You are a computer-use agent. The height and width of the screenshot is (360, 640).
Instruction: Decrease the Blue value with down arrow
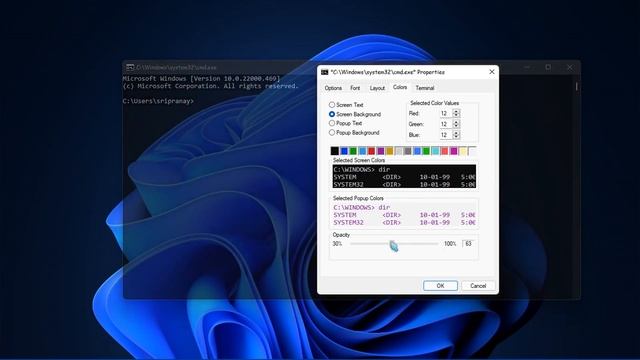[456, 137]
